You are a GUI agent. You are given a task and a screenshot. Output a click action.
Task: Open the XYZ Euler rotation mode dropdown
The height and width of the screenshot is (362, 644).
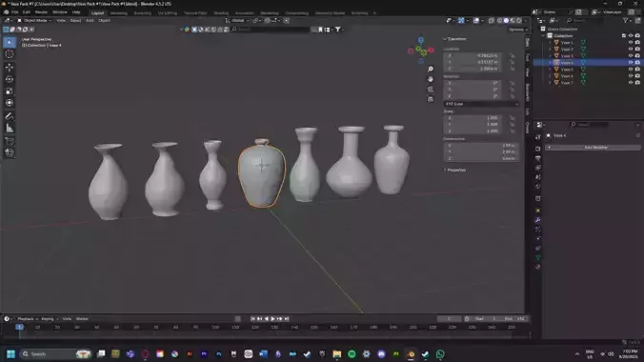481,104
